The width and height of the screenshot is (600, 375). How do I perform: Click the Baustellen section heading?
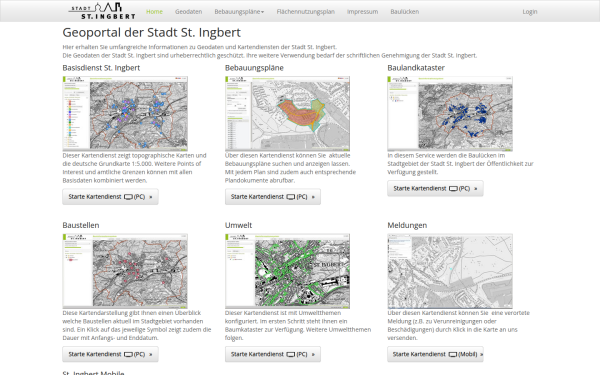point(81,225)
